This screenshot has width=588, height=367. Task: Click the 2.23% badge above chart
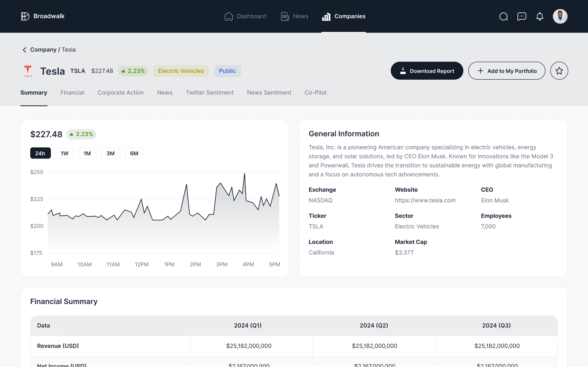click(81, 134)
